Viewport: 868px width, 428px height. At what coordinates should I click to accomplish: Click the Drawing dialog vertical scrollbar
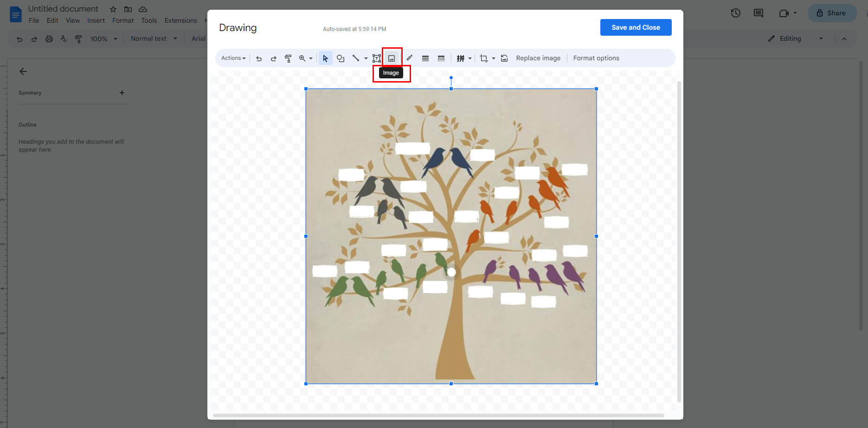click(x=679, y=241)
